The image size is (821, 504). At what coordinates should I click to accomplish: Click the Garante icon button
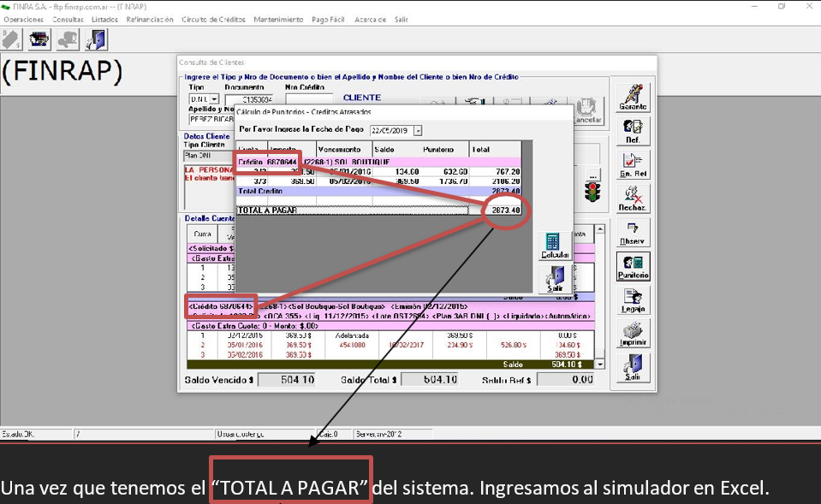coord(633,97)
